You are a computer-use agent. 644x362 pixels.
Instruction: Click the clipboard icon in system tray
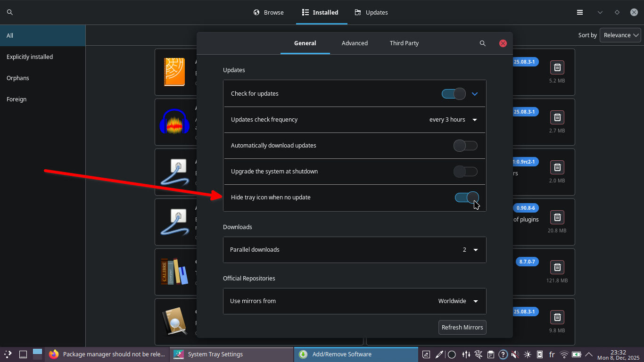pyautogui.click(x=491, y=354)
